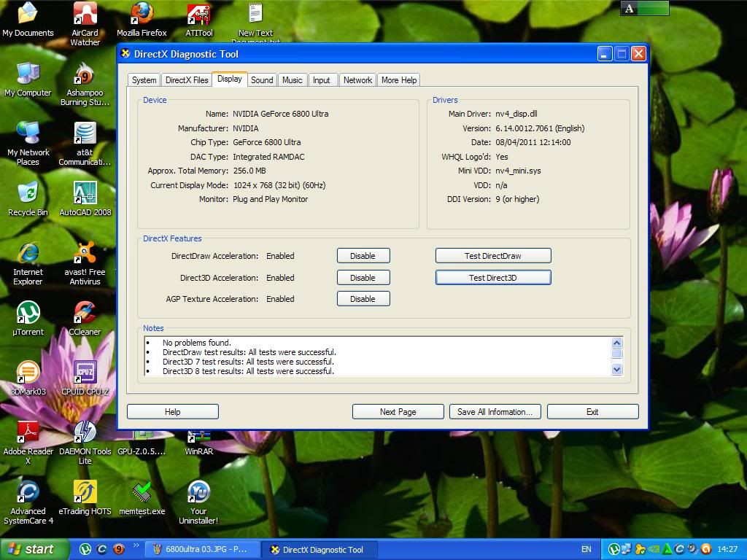747x560 pixels.
Task: Switch to the System tab
Action: pyautogui.click(x=144, y=80)
